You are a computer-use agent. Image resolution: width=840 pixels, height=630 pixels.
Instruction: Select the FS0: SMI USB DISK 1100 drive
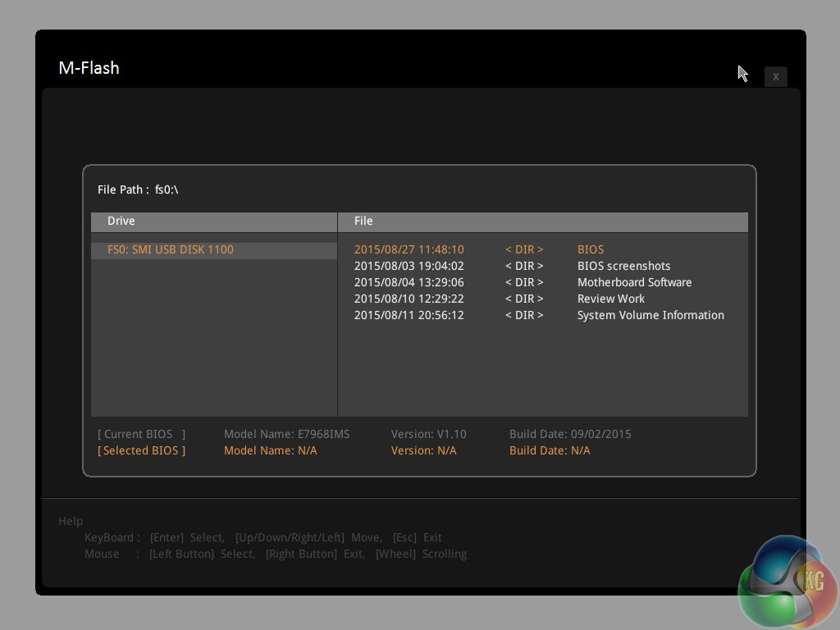click(171, 249)
